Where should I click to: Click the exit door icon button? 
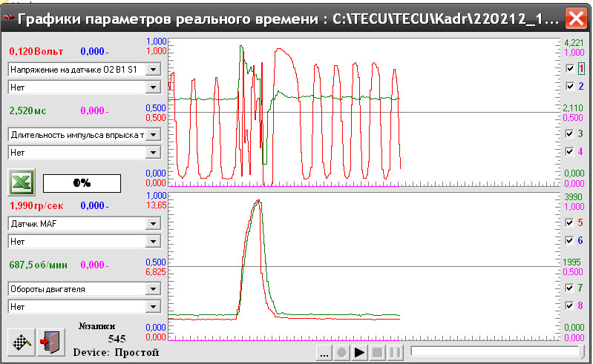pyautogui.click(x=51, y=341)
